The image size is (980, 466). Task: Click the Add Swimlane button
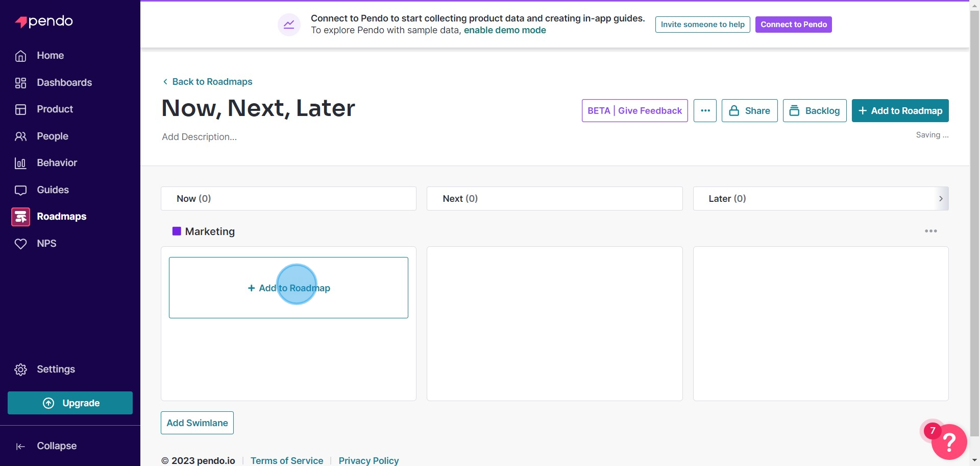coord(197,423)
